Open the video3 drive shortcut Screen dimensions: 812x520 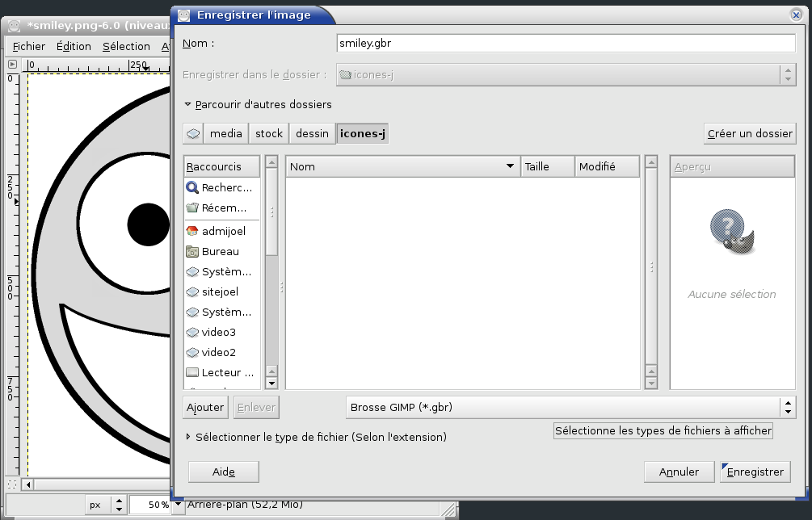pos(218,332)
